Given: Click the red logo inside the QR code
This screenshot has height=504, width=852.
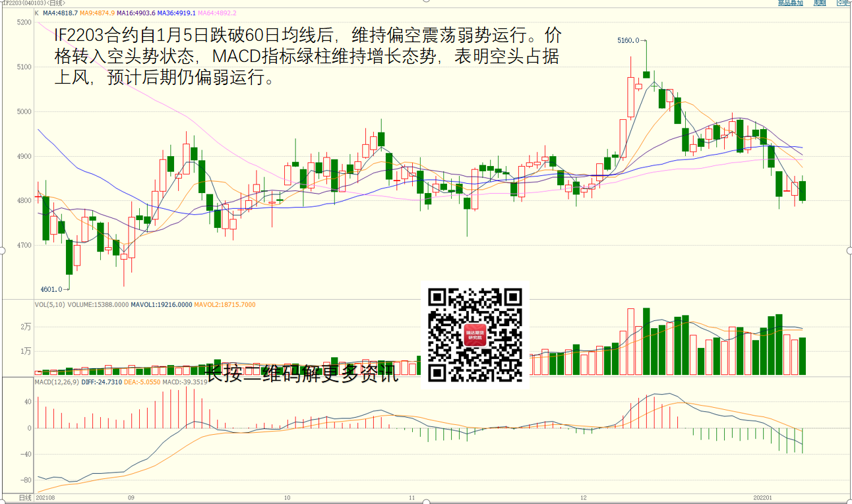Looking at the screenshot, I should click(x=475, y=335).
